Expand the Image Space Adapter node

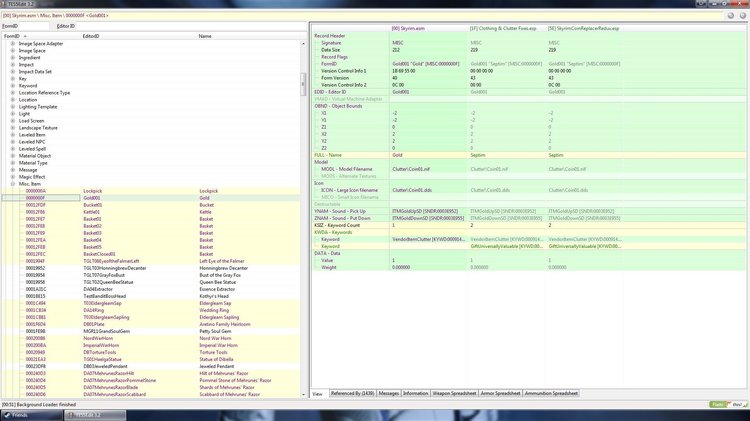pyautogui.click(x=13, y=44)
